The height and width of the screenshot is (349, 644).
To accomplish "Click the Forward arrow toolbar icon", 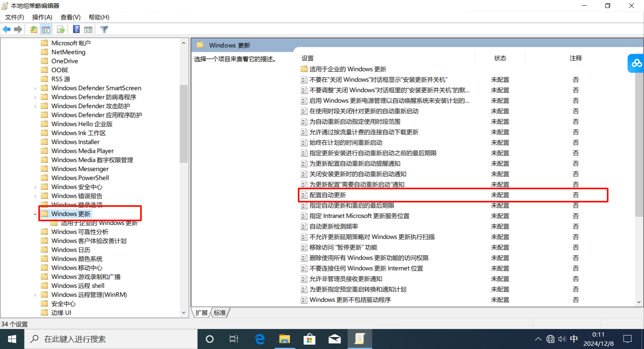I will [x=18, y=29].
